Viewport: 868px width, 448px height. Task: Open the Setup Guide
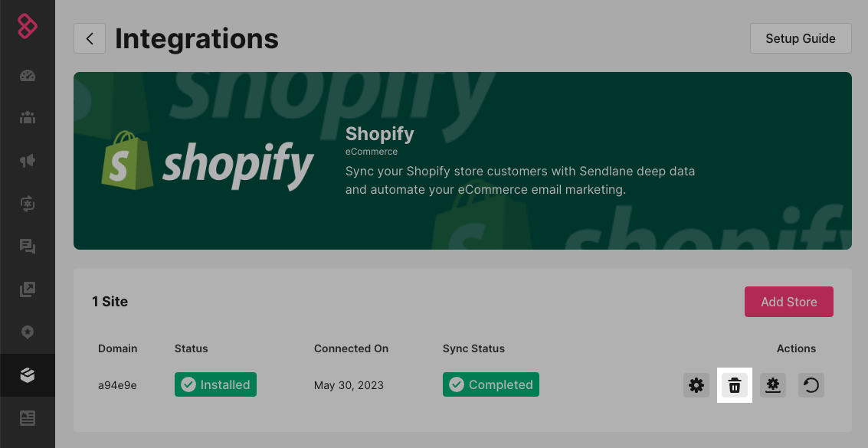[801, 38]
